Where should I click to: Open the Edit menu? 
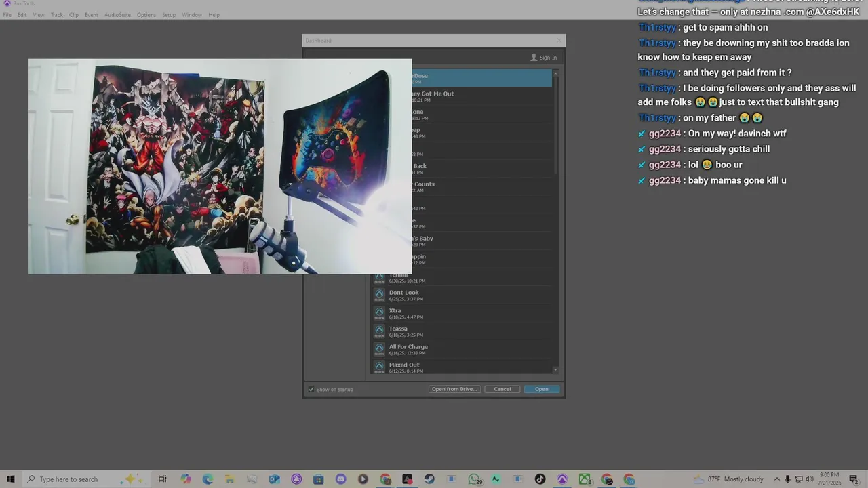pos(22,15)
